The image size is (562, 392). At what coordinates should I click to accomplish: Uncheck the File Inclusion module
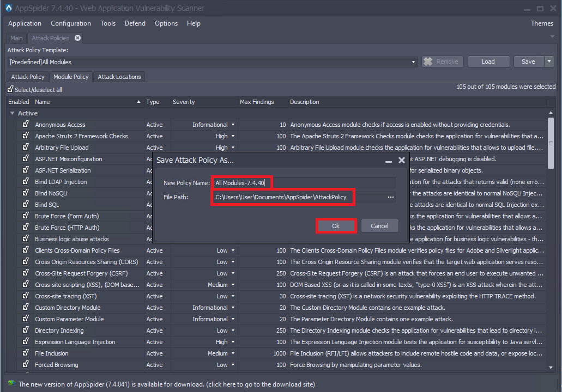coord(26,353)
